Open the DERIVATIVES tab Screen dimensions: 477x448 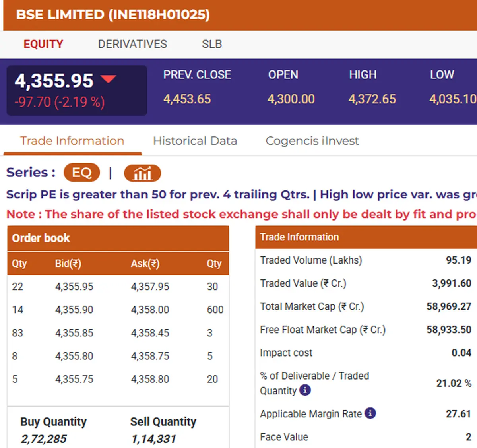point(132,44)
